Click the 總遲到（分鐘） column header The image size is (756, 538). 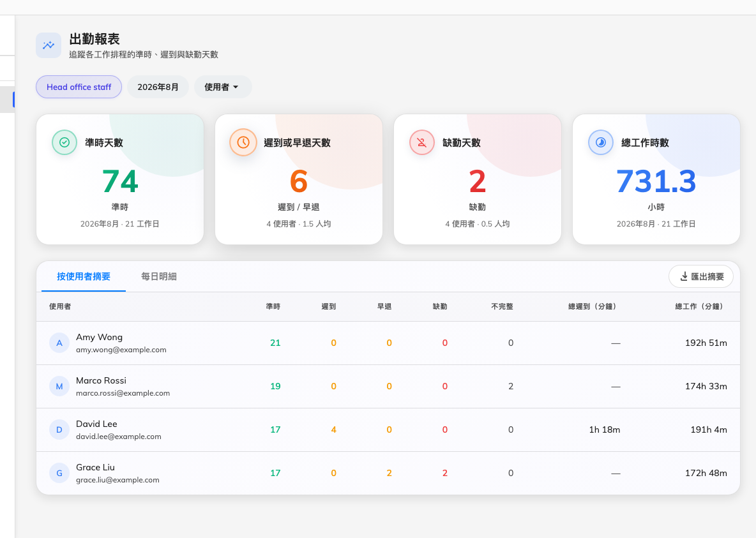[592, 306]
